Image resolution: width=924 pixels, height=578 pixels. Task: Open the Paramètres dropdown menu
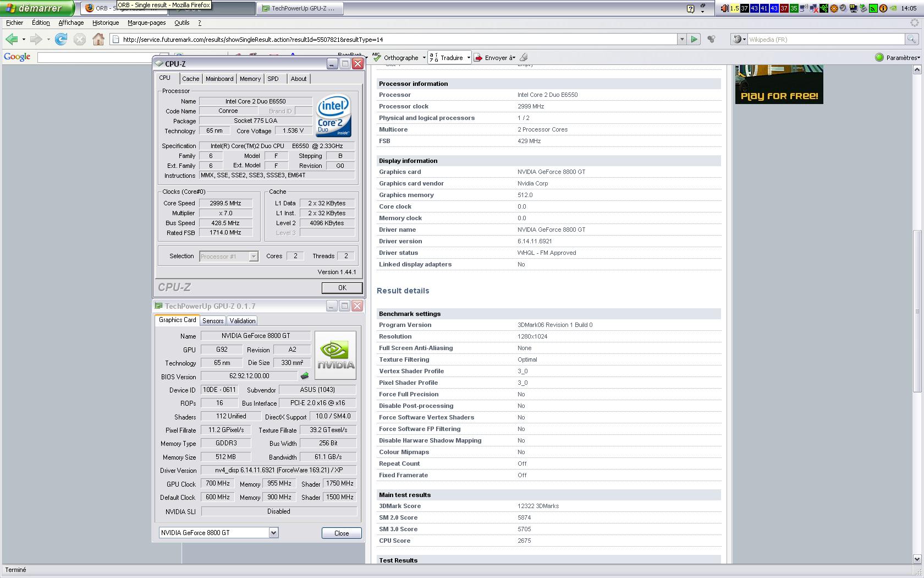click(x=903, y=57)
